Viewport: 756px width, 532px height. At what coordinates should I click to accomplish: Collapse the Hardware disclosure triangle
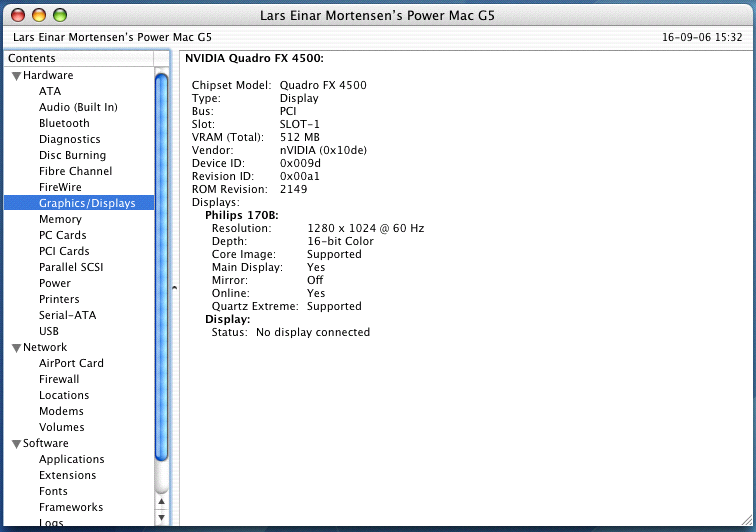16,76
